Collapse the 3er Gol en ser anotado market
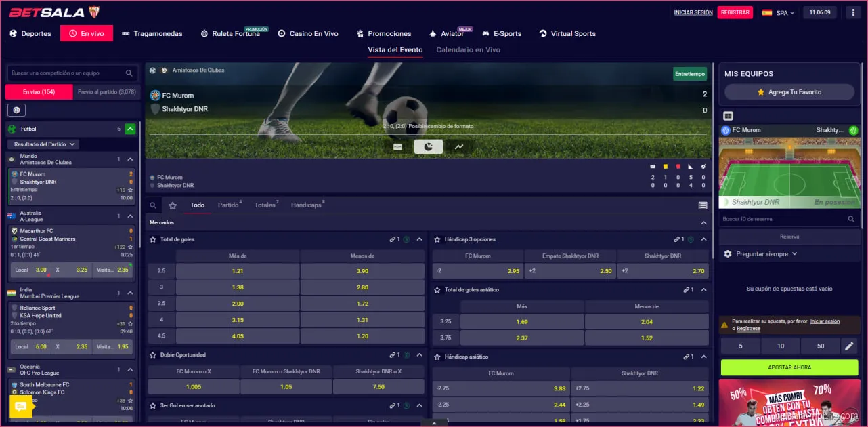The width and height of the screenshot is (868, 427). point(419,405)
